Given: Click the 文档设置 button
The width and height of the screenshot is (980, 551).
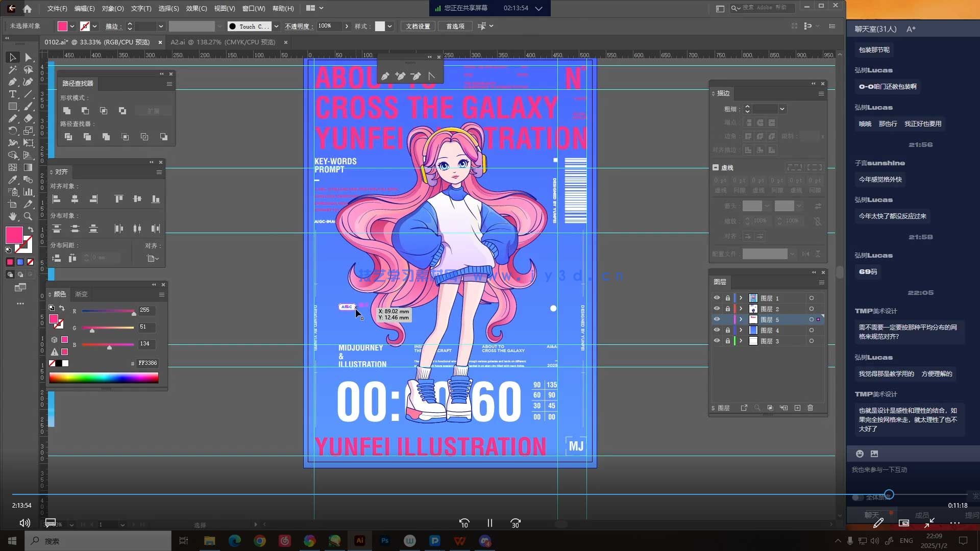Looking at the screenshot, I should tap(418, 26).
